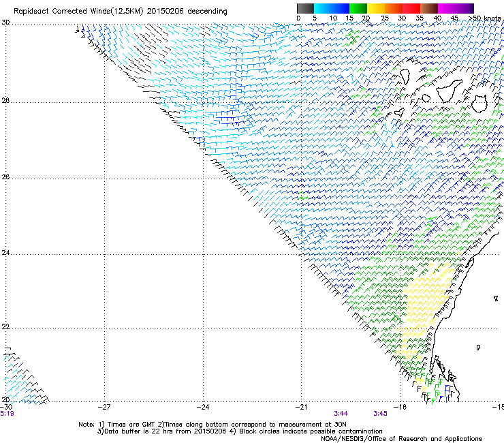
Task: Click the latitude "28" label on the left axis
Action: (x=5, y=100)
